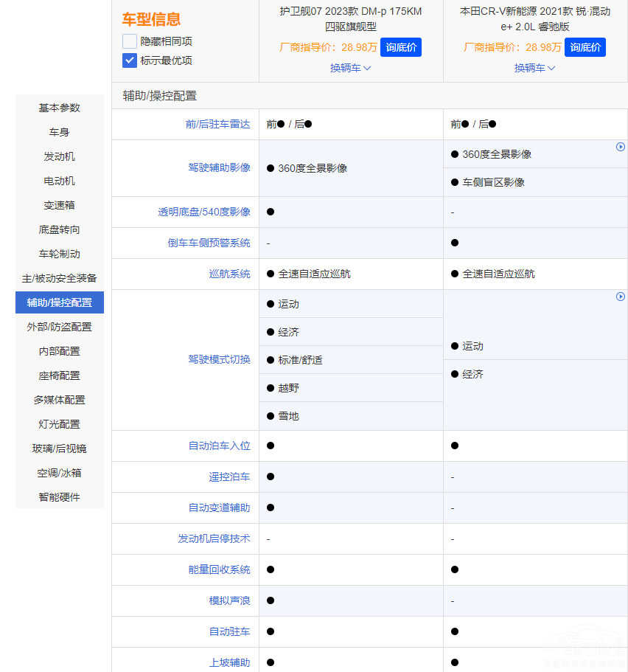Select 基本参数 in sidebar
Image resolution: width=628 pixels, height=672 pixels.
[x=60, y=108]
